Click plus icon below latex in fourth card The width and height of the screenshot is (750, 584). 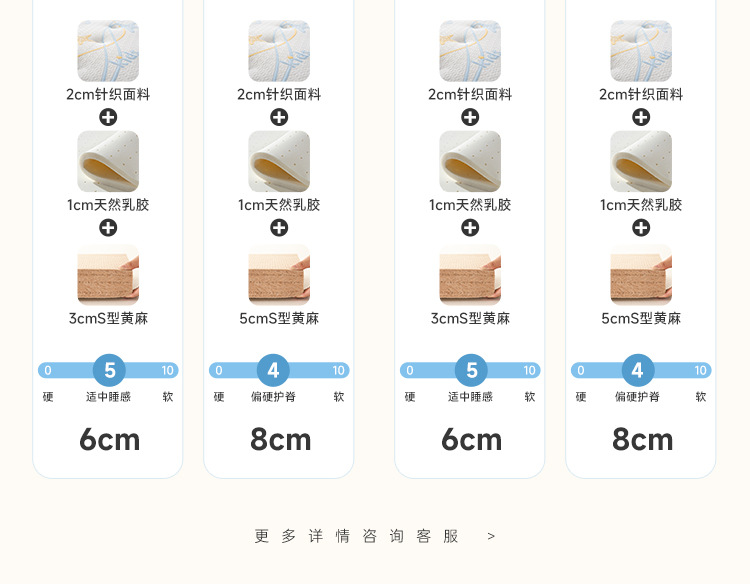(x=641, y=228)
